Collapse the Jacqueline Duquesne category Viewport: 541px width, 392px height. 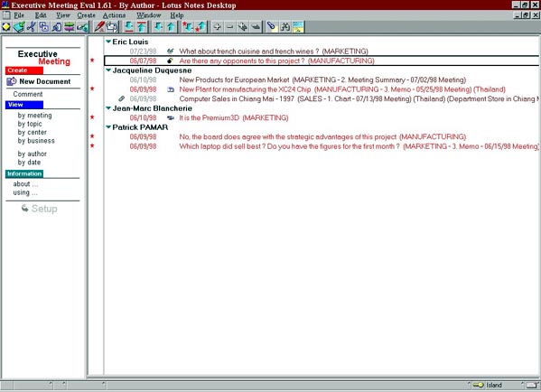[108, 70]
